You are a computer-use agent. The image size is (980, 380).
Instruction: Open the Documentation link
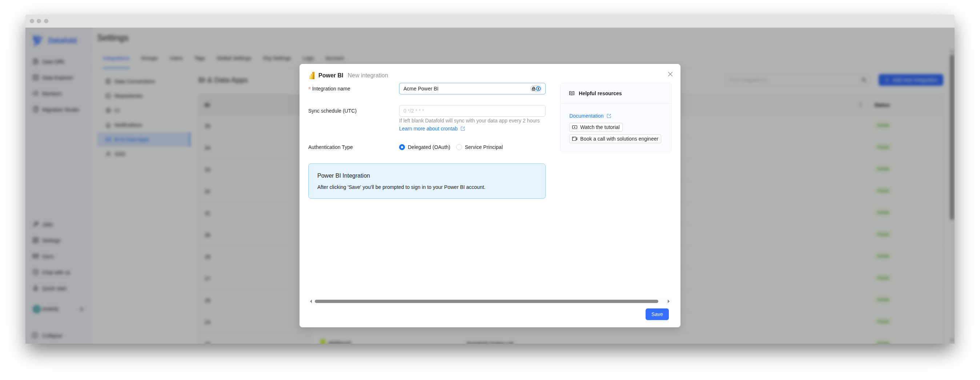coord(586,116)
